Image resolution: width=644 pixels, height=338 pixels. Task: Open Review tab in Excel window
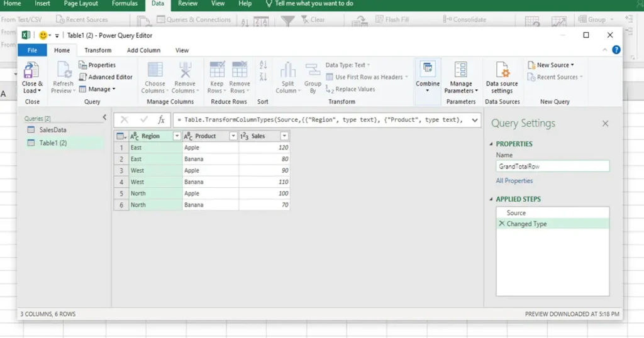pos(187,4)
